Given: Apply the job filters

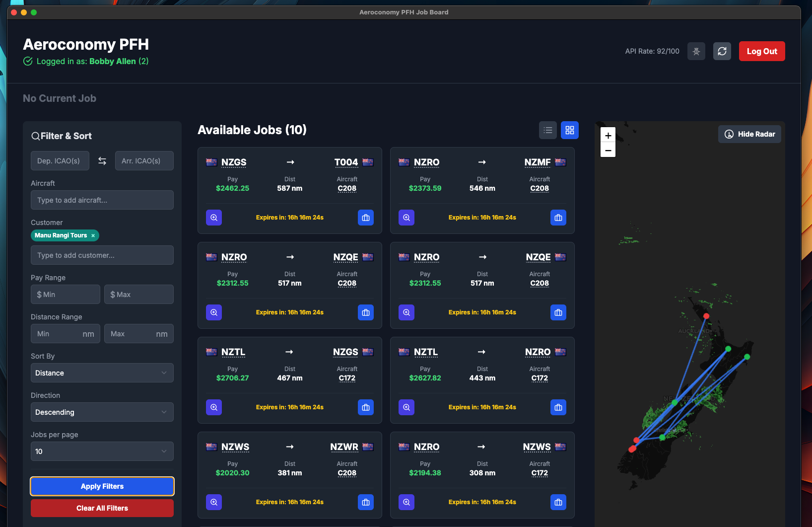Looking at the screenshot, I should 102,486.
